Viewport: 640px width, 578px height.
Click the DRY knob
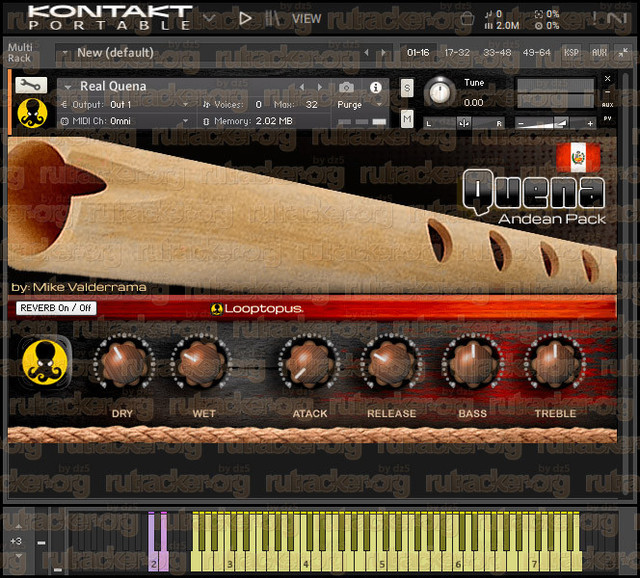124,362
